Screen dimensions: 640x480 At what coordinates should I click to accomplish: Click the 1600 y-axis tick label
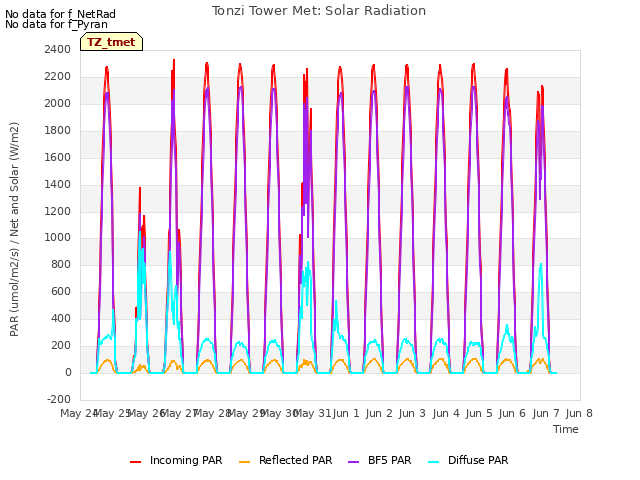[58, 157]
